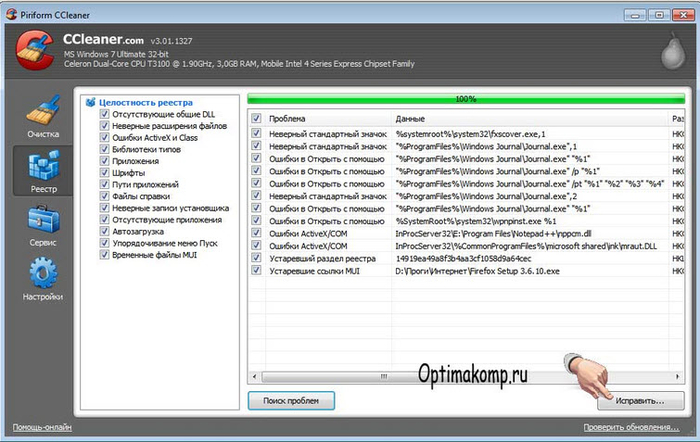Viewport: 700px width, 442px height.
Task: Uncheck the nppcm.dll ActiveX/COM row
Action: pyautogui.click(x=256, y=233)
